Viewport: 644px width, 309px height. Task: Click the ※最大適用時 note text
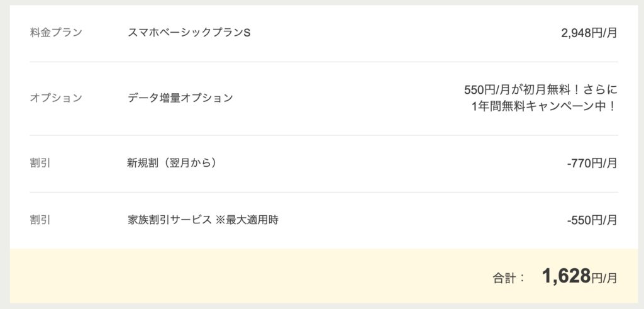247,220
